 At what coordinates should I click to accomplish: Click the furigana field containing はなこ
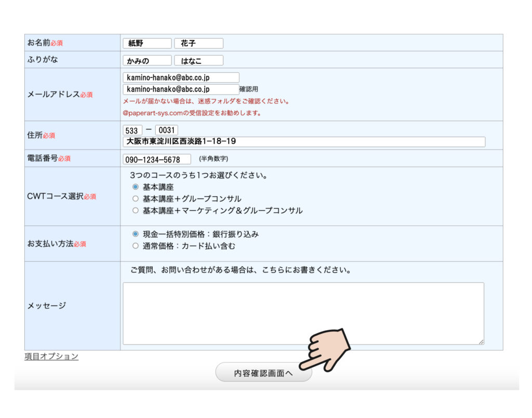[198, 61]
